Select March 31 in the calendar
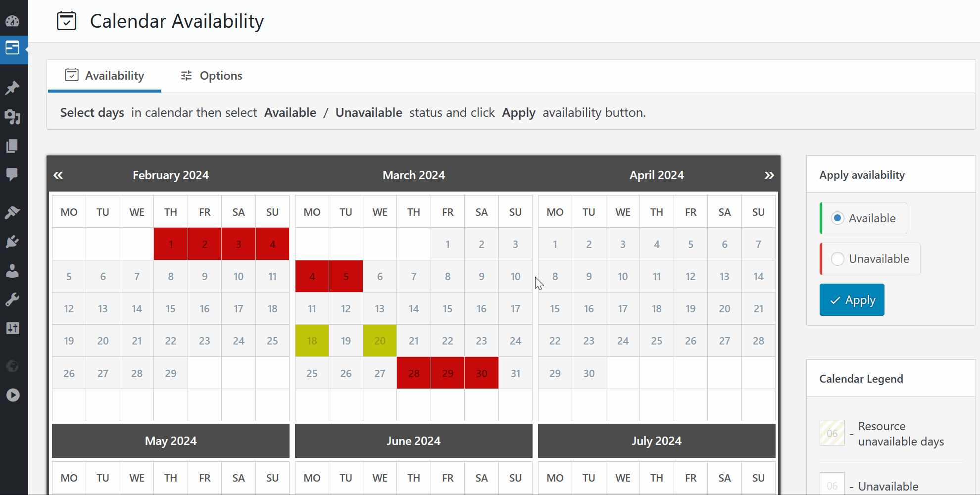980x495 pixels. (x=515, y=373)
